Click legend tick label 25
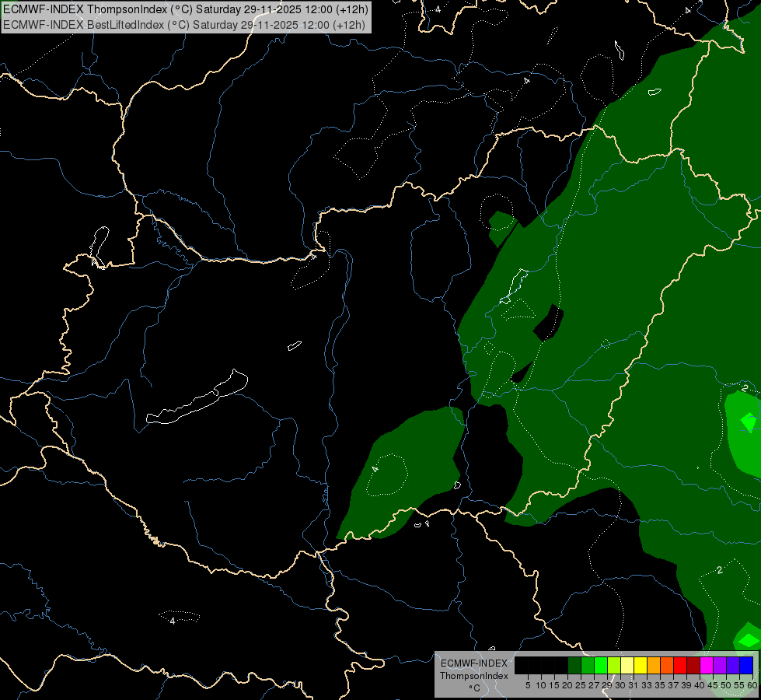Image resolution: width=761 pixels, height=700 pixels. (x=581, y=685)
